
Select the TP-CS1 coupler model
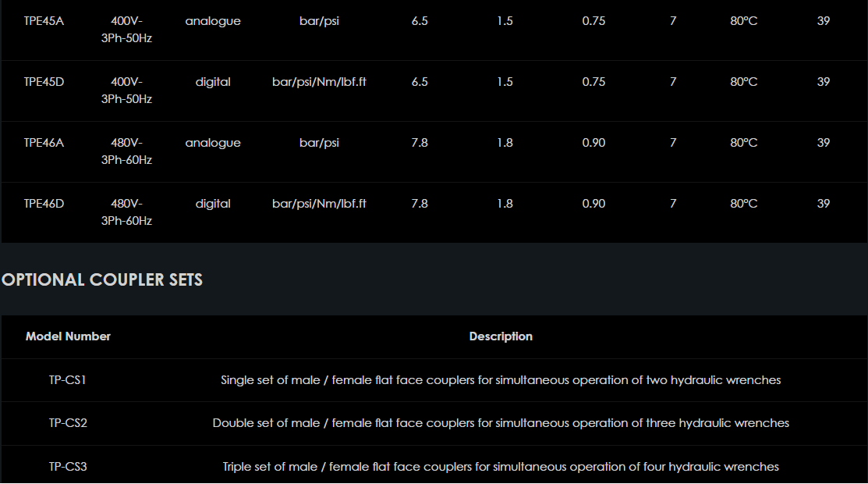tap(68, 380)
